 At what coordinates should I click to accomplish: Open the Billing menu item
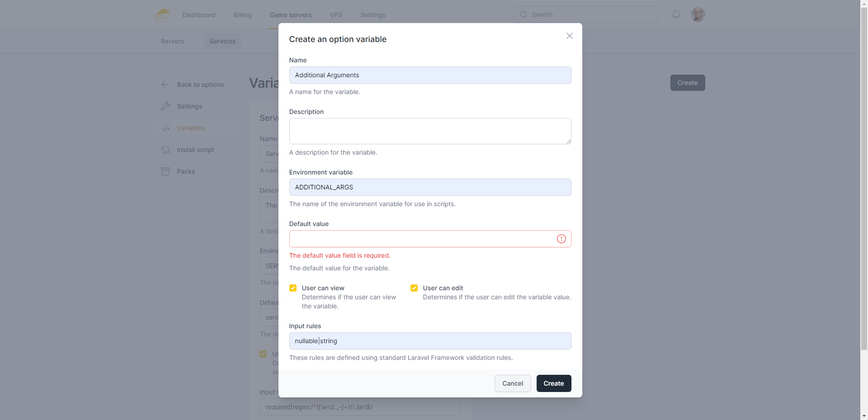242,15
